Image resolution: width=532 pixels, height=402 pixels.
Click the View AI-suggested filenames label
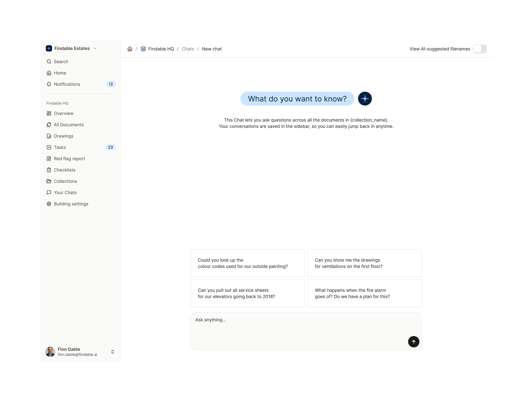tap(440, 49)
